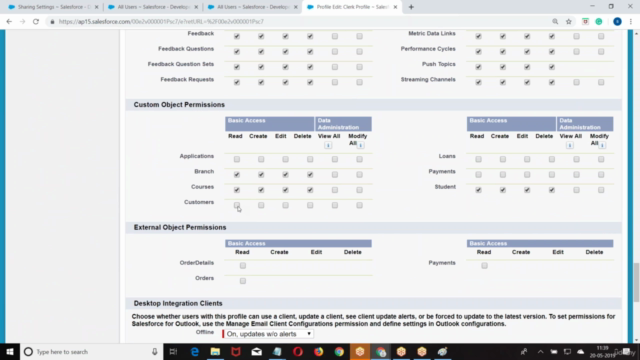Click the Desktop Integration Clients heading

(x=178, y=303)
